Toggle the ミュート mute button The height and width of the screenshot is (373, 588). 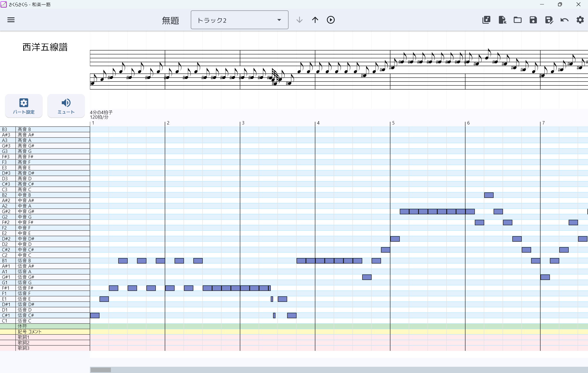tap(66, 106)
